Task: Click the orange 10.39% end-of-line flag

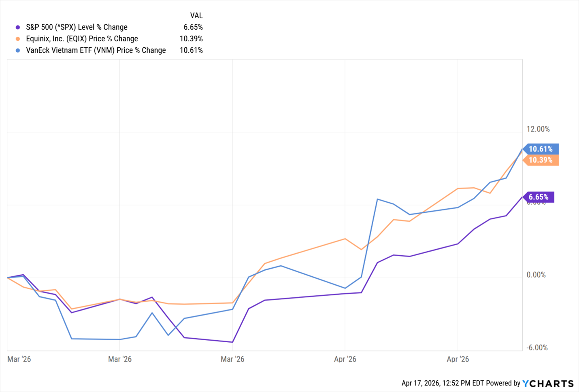Action: (x=541, y=160)
